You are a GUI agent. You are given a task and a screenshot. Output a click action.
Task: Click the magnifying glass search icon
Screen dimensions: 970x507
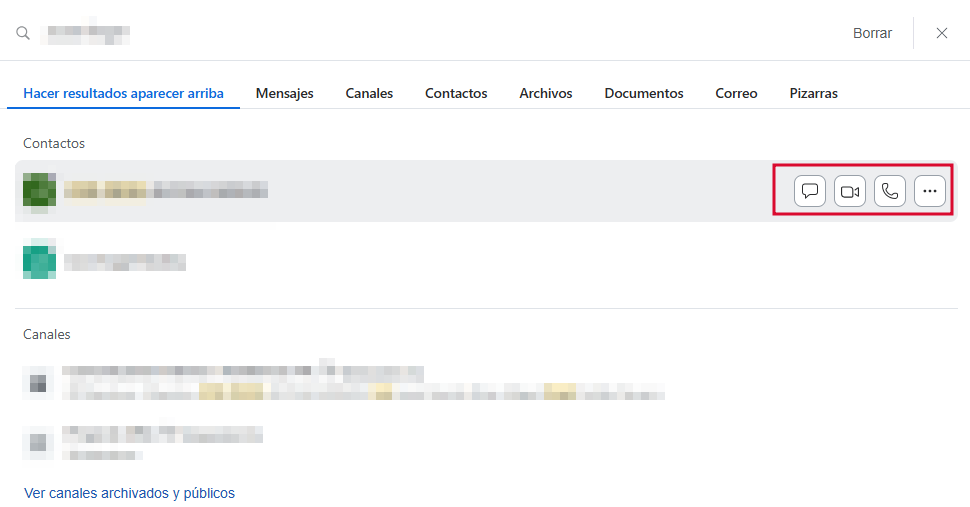[x=23, y=33]
